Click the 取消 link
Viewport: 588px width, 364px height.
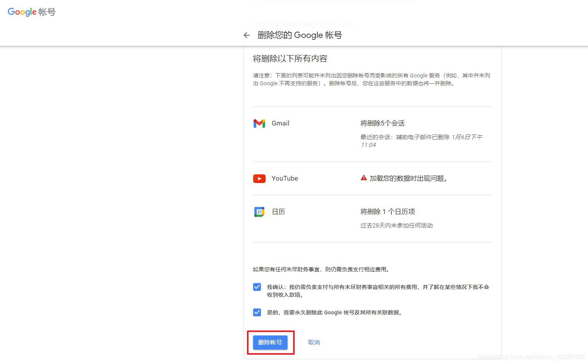point(314,342)
